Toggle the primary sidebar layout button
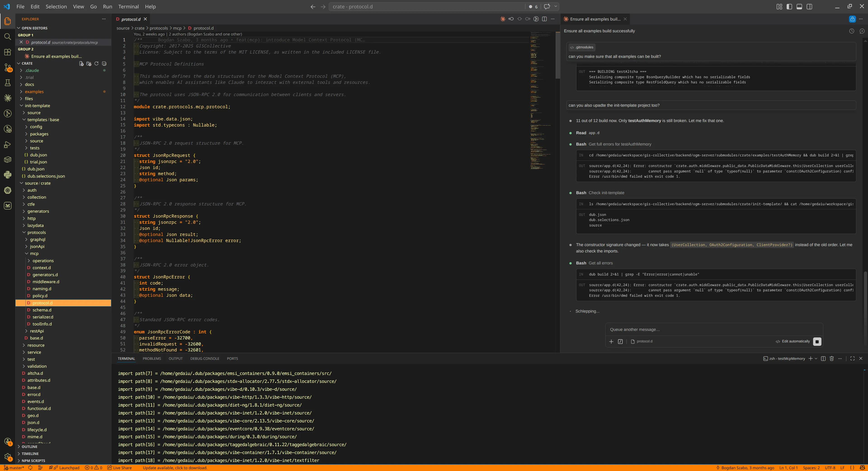Screen dimensions: 868x471 pyautogui.click(x=789, y=6)
